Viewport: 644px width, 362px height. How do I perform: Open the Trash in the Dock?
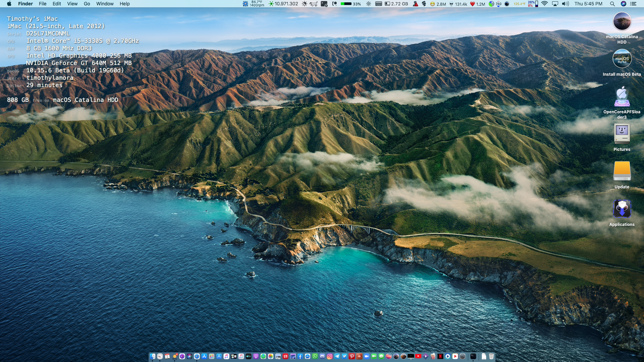(491, 356)
